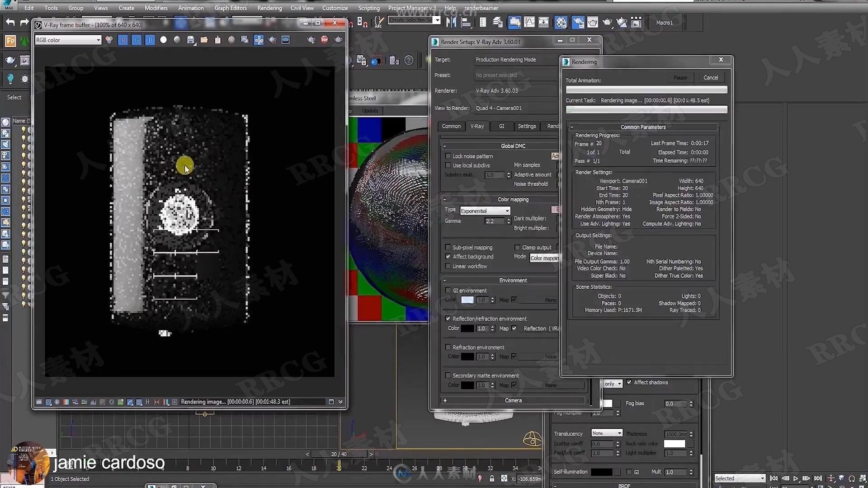Copy frame buffer image to clipboard

point(218,40)
